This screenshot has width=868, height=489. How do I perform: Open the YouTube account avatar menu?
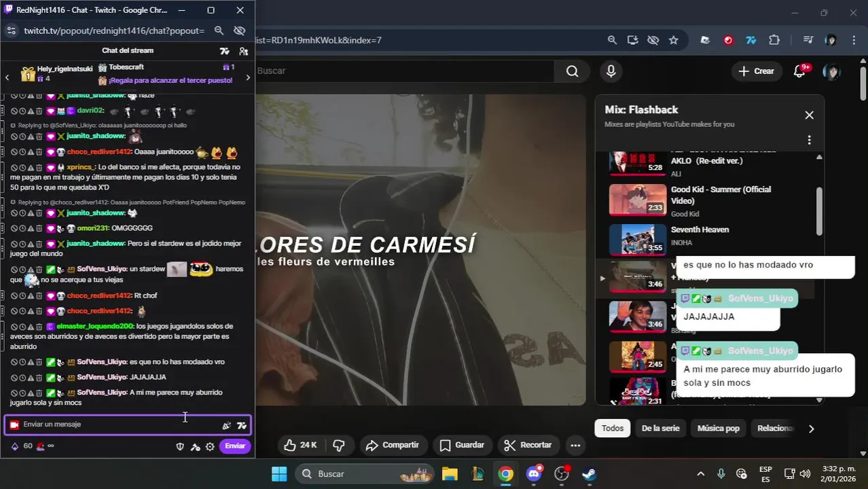pyautogui.click(x=831, y=71)
